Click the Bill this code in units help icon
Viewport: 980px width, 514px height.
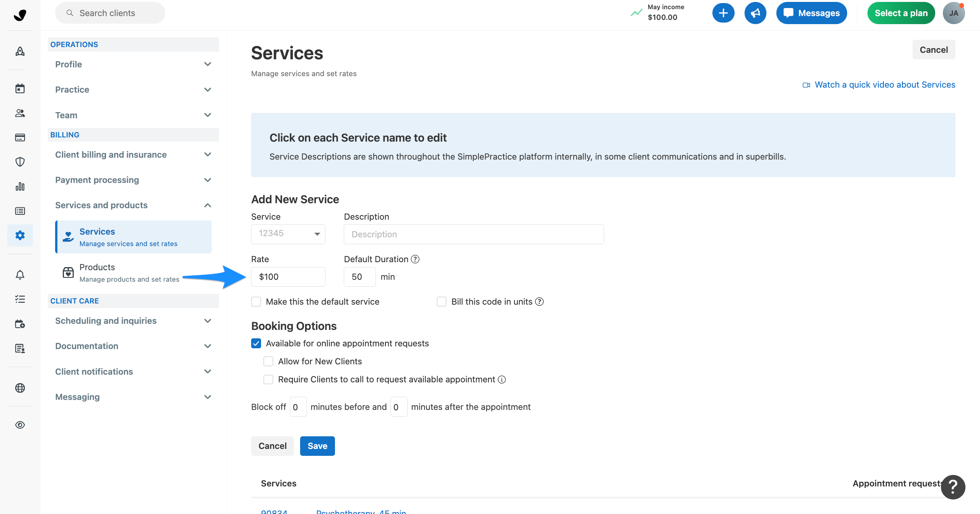tap(539, 302)
